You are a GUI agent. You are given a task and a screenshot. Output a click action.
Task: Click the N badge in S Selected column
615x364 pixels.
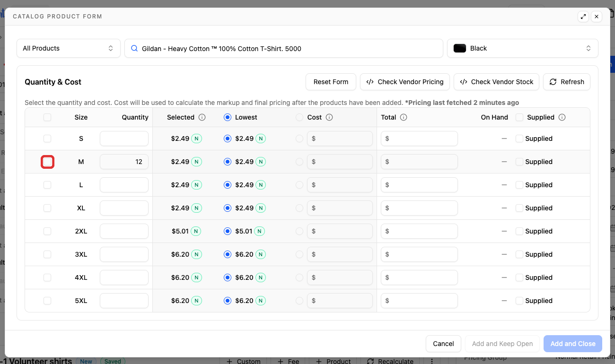click(x=196, y=139)
